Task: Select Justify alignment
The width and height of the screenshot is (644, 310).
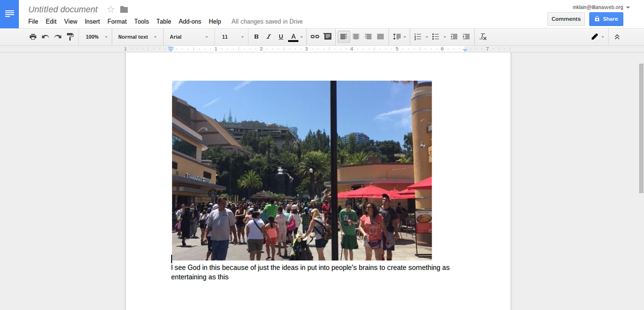Action: (x=380, y=37)
